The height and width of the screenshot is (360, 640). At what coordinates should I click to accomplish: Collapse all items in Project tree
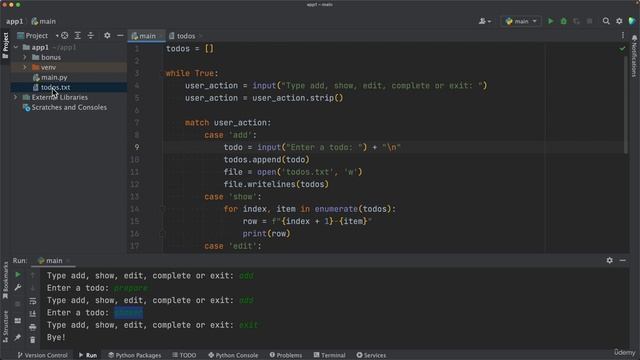(91, 36)
